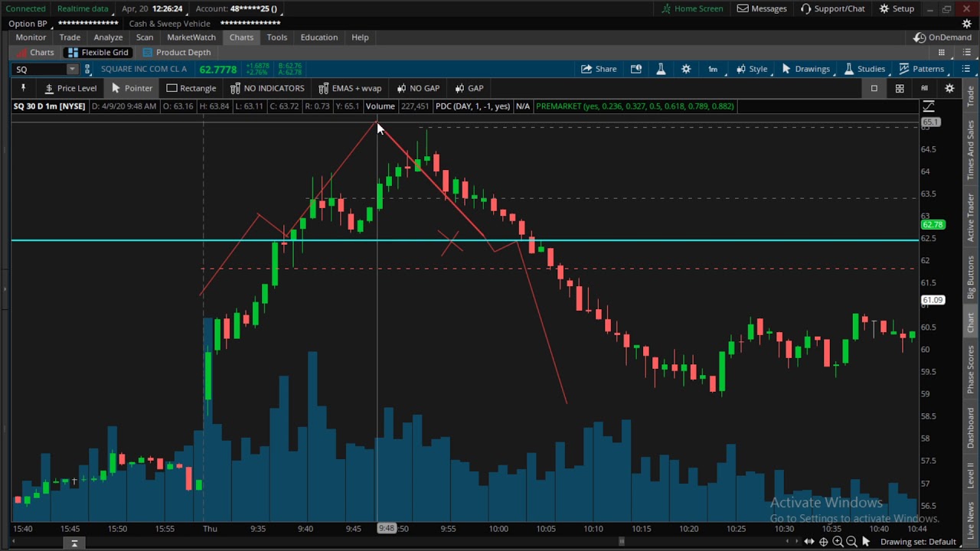Image resolution: width=980 pixels, height=551 pixels.
Task: Click the up arrow icon at bottom left
Action: coord(74,543)
